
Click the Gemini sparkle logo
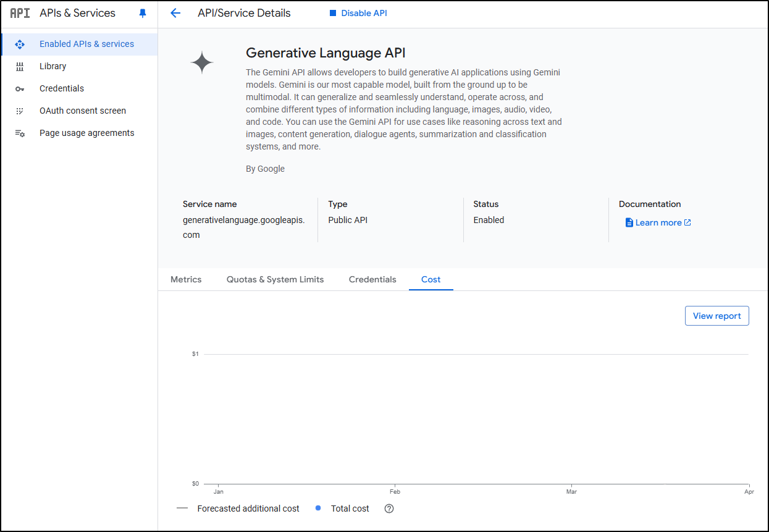[202, 62]
